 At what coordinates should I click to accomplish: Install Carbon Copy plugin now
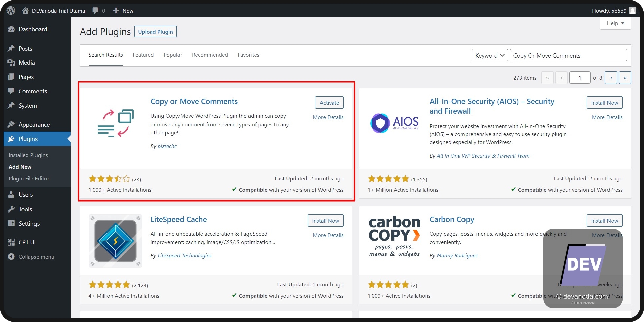pos(604,221)
